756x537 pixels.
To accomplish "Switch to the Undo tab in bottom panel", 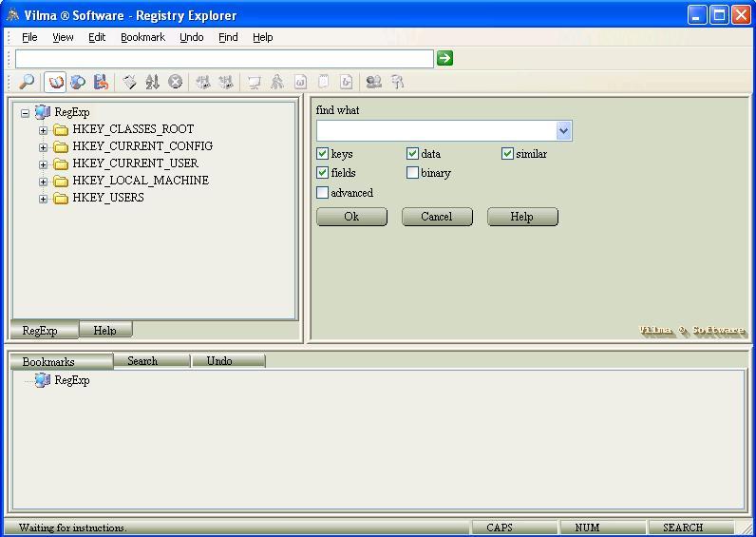I will tap(229, 361).
